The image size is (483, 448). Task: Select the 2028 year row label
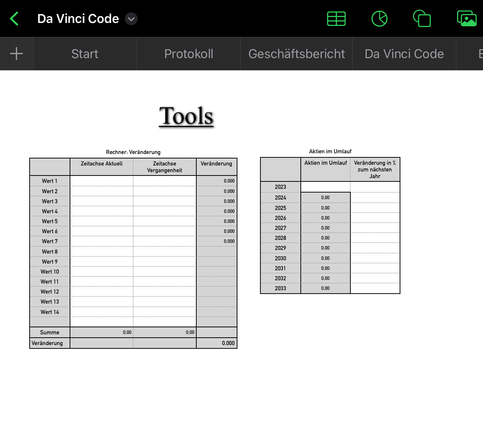click(x=280, y=238)
